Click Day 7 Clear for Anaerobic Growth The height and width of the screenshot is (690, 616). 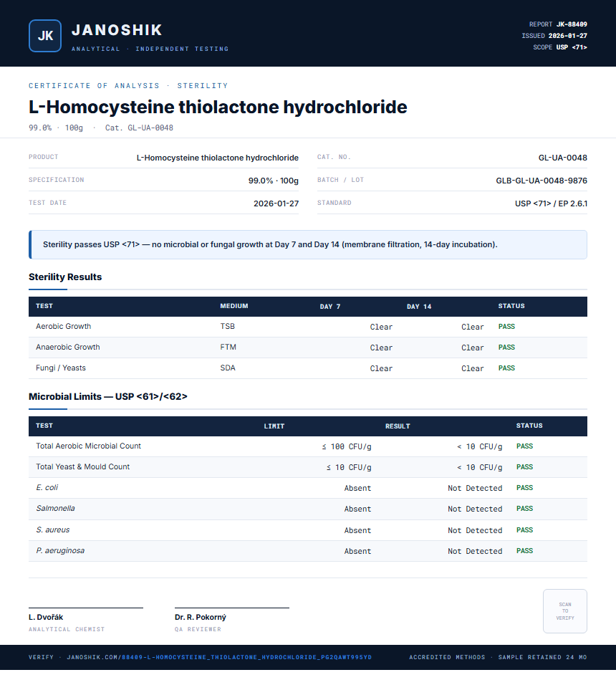(x=381, y=348)
